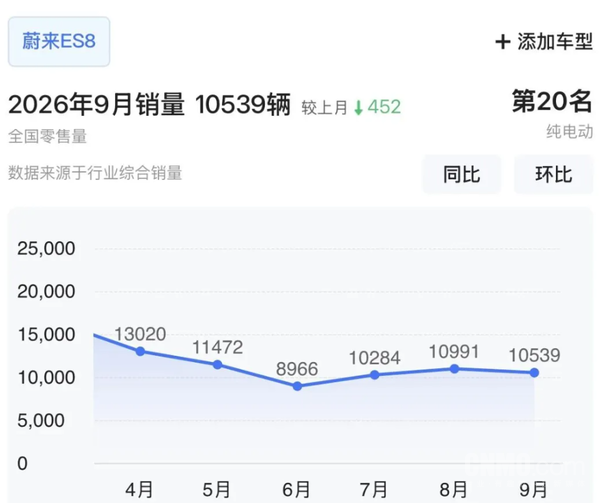The image size is (600, 503).
Task: Click the 5月 axis label
Action: click(217, 490)
